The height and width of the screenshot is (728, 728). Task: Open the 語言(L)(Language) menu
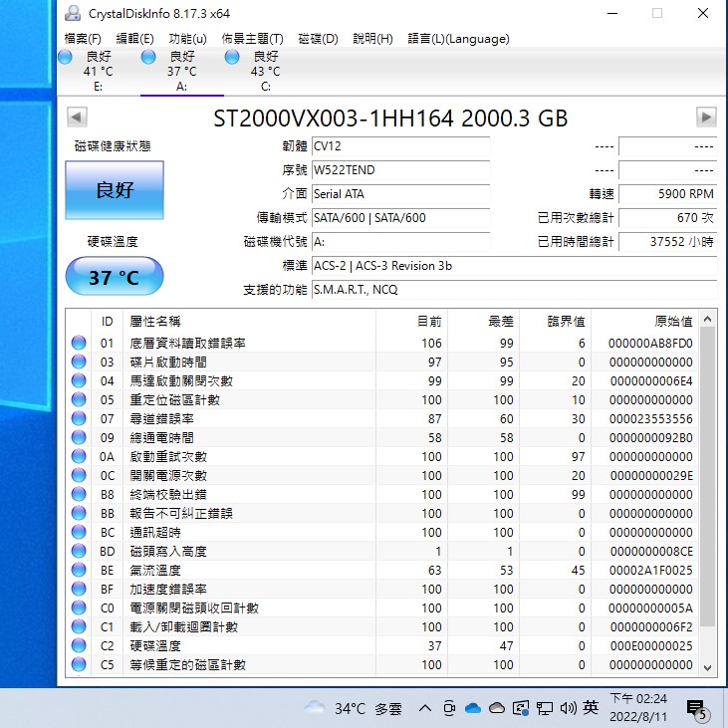(458, 39)
